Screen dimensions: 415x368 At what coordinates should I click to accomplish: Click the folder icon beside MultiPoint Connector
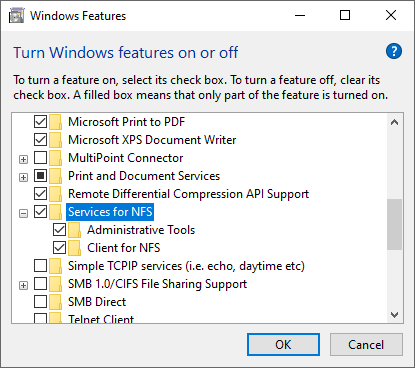click(55, 158)
